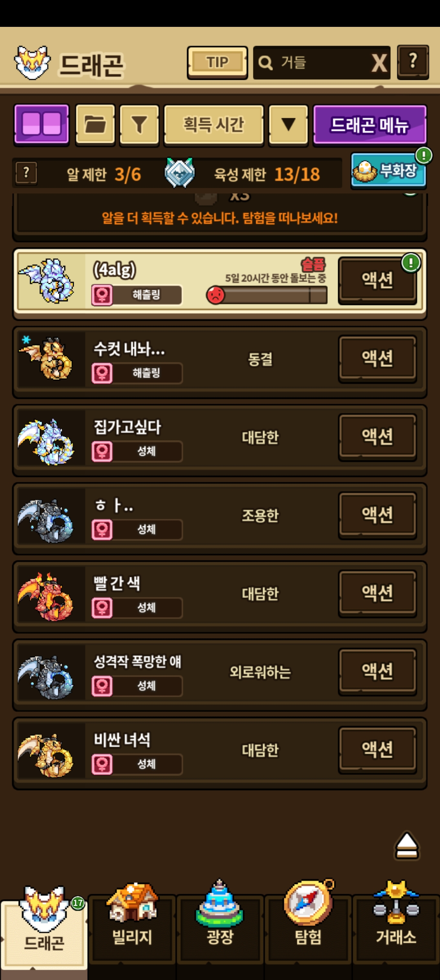Image resolution: width=440 pixels, height=980 pixels.
Task: Clear the 거들 search with the X
Action: tap(379, 63)
